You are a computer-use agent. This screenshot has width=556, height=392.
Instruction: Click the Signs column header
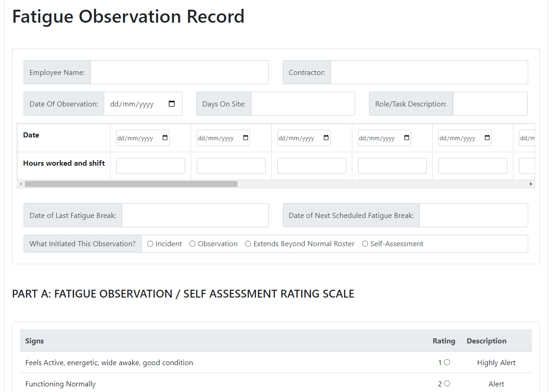(x=35, y=341)
